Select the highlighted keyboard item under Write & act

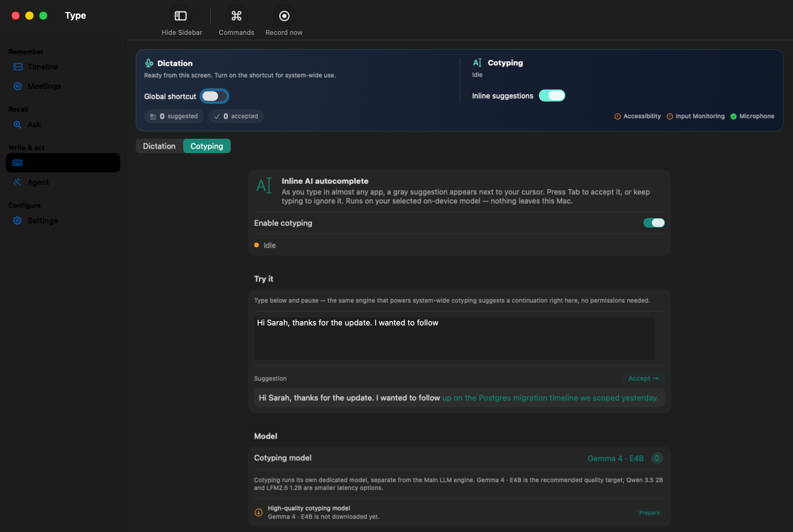tap(63, 163)
